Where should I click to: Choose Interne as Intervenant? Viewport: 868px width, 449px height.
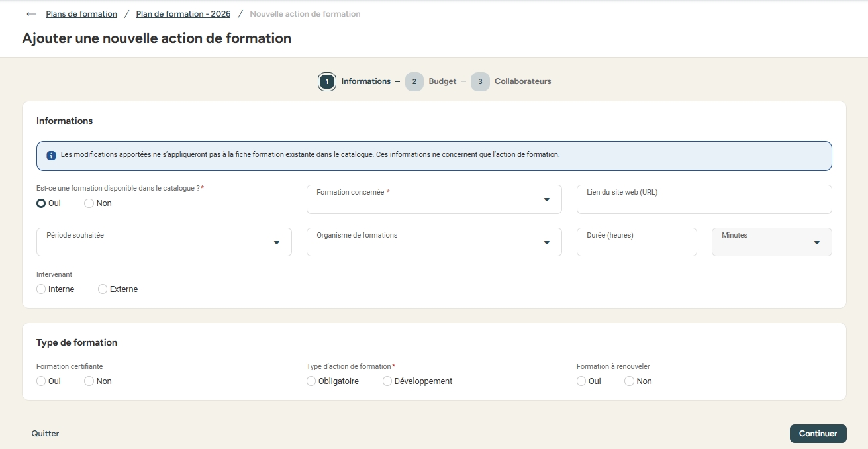(x=42, y=289)
